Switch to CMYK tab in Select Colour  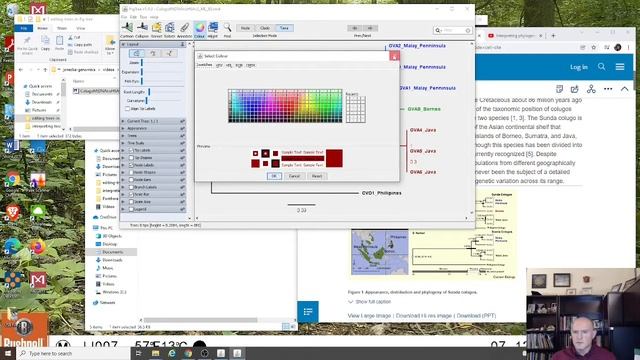(x=250, y=65)
